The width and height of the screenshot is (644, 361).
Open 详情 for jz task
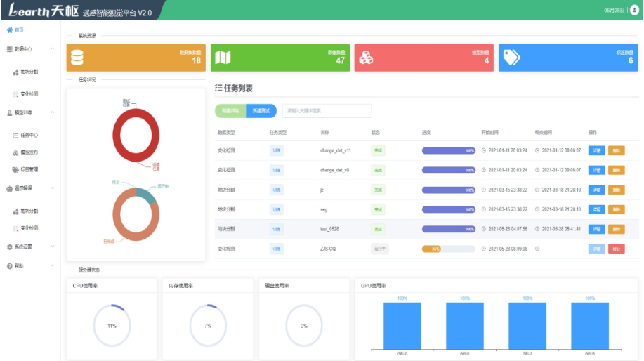click(597, 190)
